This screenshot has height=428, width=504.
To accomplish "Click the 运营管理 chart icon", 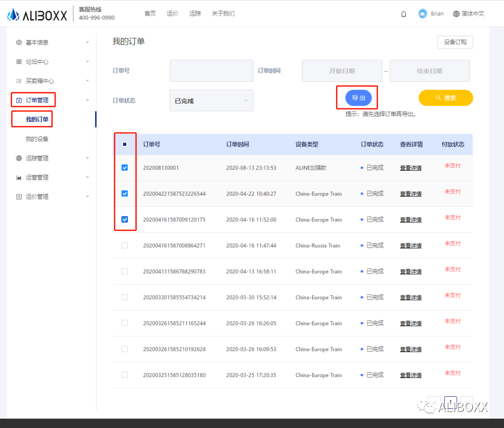I will (19, 177).
